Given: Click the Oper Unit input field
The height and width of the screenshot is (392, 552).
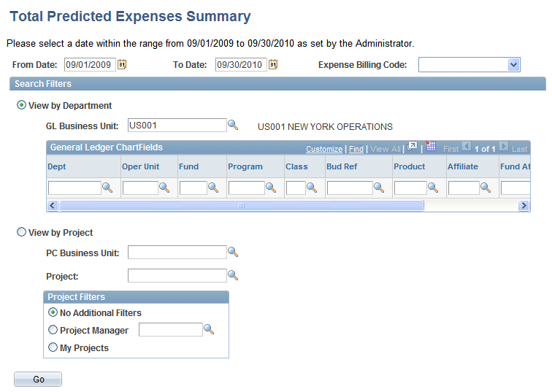Looking at the screenshot, I should (140, 188).
